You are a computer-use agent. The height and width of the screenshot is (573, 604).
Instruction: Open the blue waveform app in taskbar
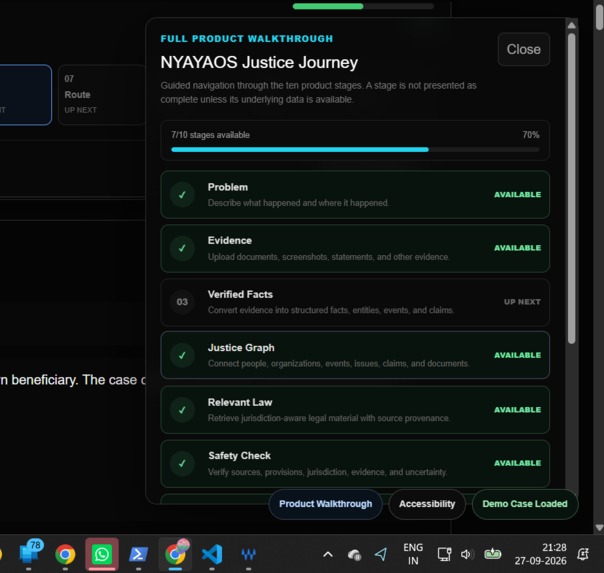point(248,555)
